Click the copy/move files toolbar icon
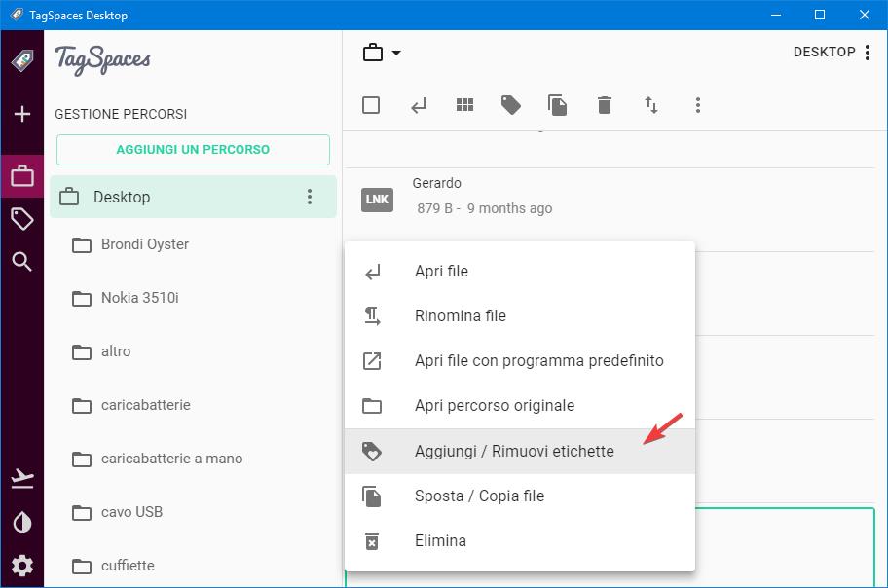This screenshot has height=588, width=888. (x=557, y=105)
